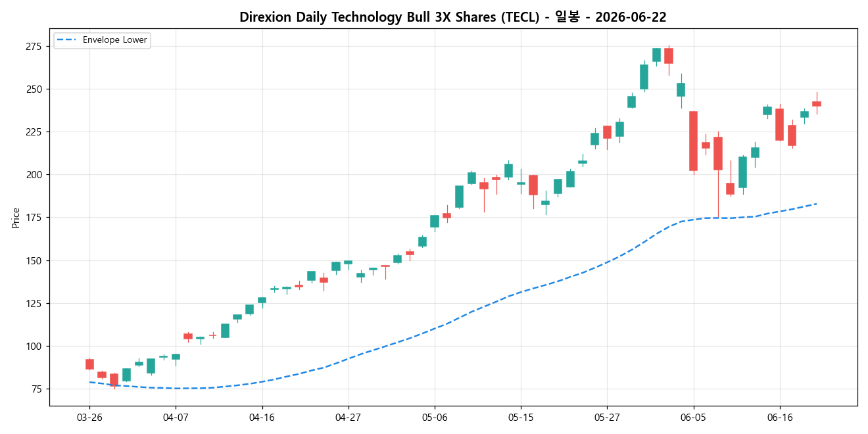Select the Envelope Lower legend entry
Screen dimensions: 868x434
click(102, 40)
